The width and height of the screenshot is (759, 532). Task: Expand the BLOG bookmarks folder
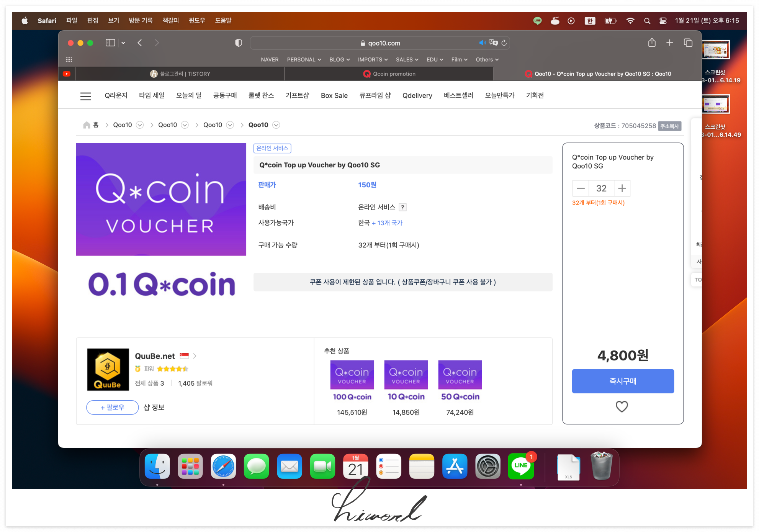click(x=340, y=59)
